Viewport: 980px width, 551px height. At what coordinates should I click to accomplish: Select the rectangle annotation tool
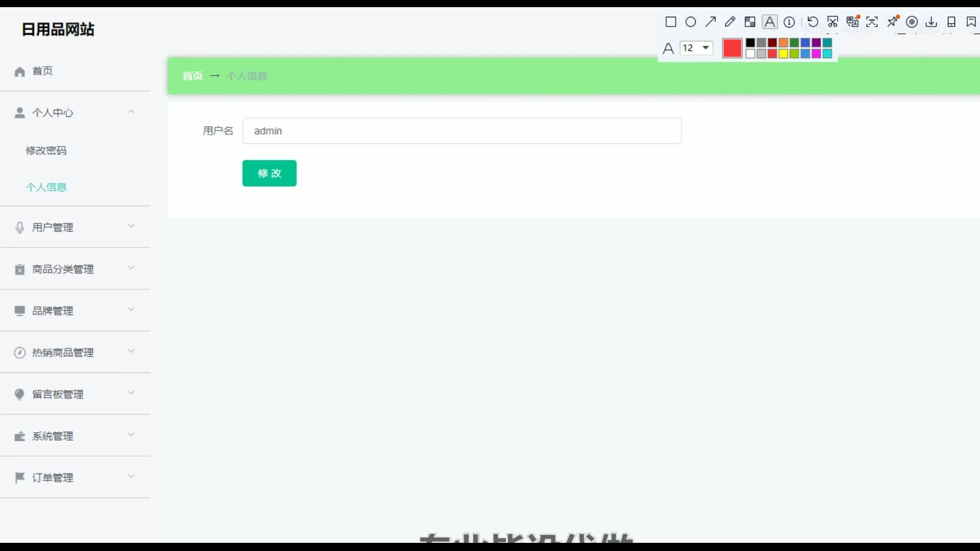[671, 22]
